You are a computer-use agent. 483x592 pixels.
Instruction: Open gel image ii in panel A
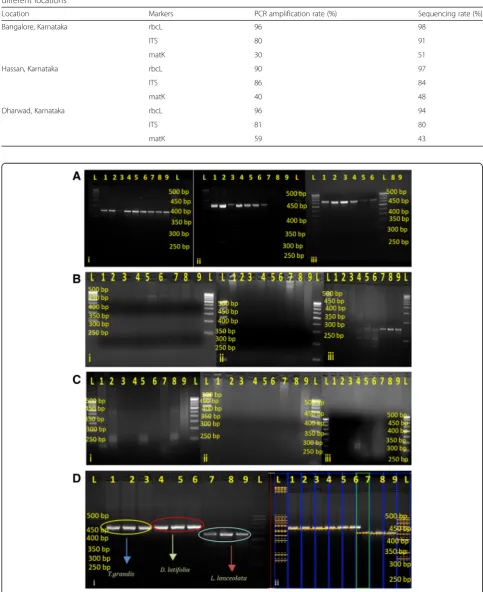pyautogui.click(x=250, y=218)
